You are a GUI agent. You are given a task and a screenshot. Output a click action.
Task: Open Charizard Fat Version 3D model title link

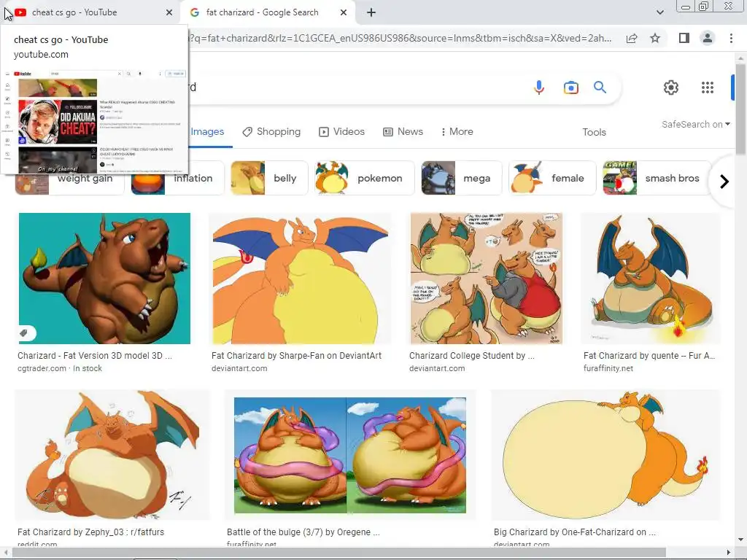click(95, 356)
